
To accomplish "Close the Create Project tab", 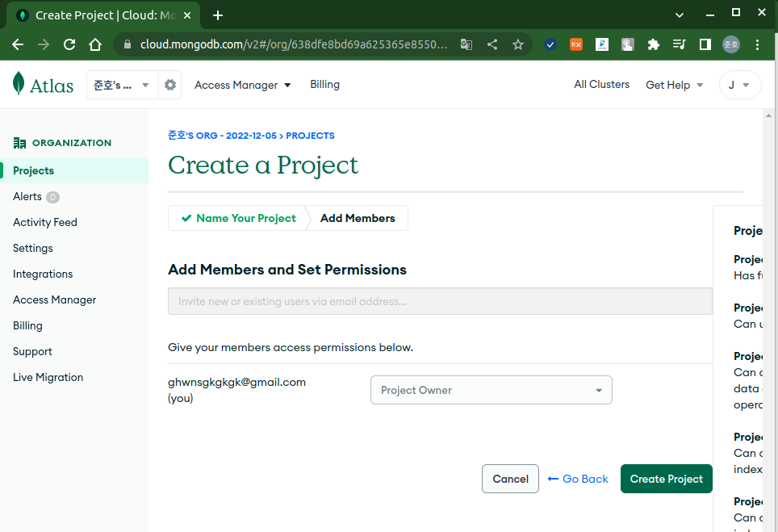I will (x=187, y=15).
